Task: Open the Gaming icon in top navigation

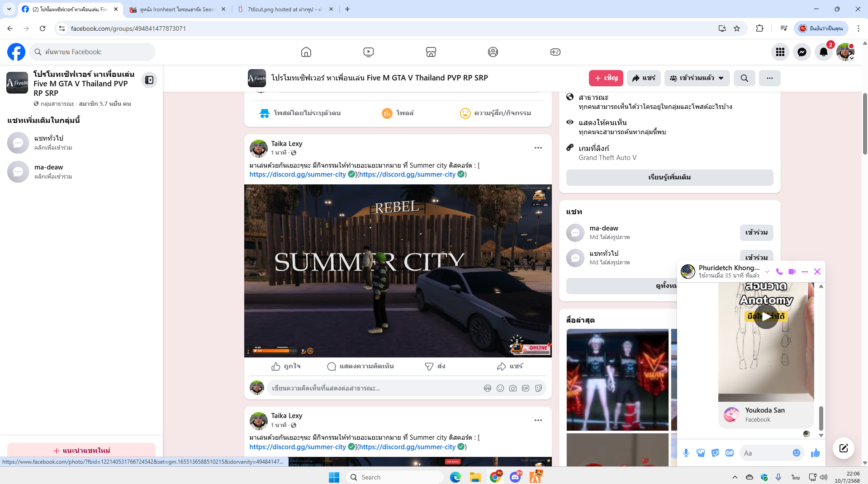Action: 555,52
